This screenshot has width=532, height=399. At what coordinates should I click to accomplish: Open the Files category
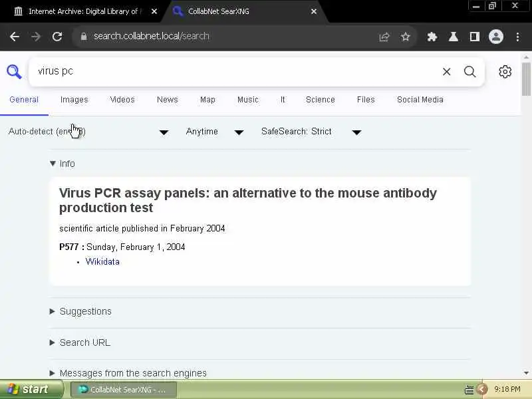coord(366,100)
